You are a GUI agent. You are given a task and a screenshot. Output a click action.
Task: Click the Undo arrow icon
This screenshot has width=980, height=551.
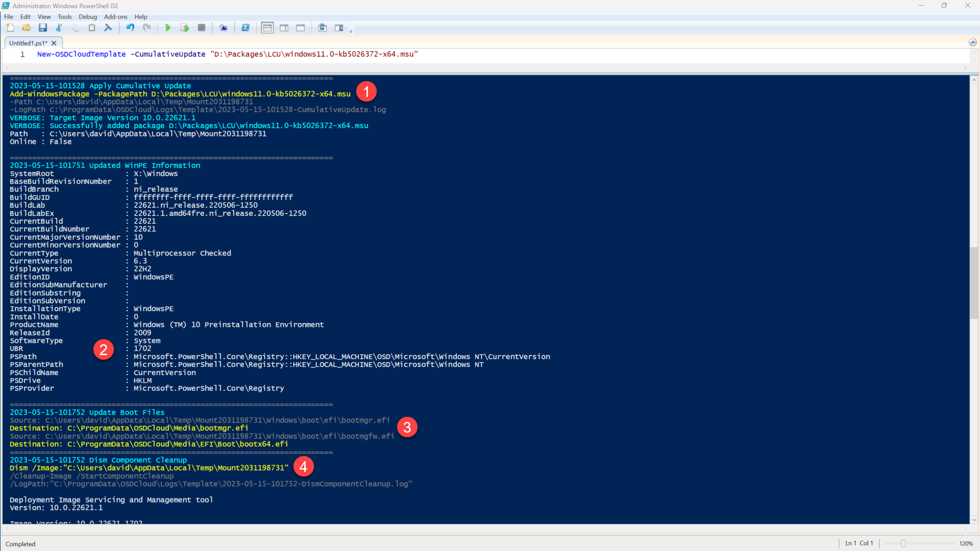tap(130, 28)
